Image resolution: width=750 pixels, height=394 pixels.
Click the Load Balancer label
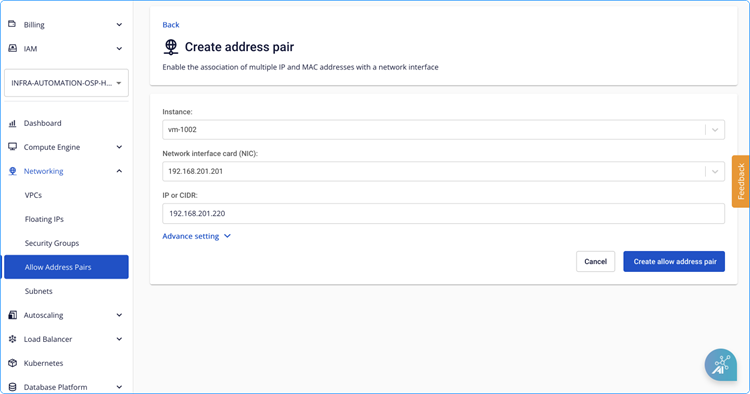click(48, 339)
